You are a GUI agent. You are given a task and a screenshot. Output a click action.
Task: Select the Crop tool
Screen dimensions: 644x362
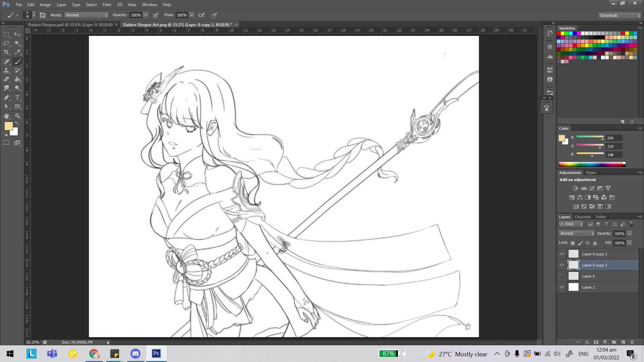pyautogui.click(x=6, y=52)
